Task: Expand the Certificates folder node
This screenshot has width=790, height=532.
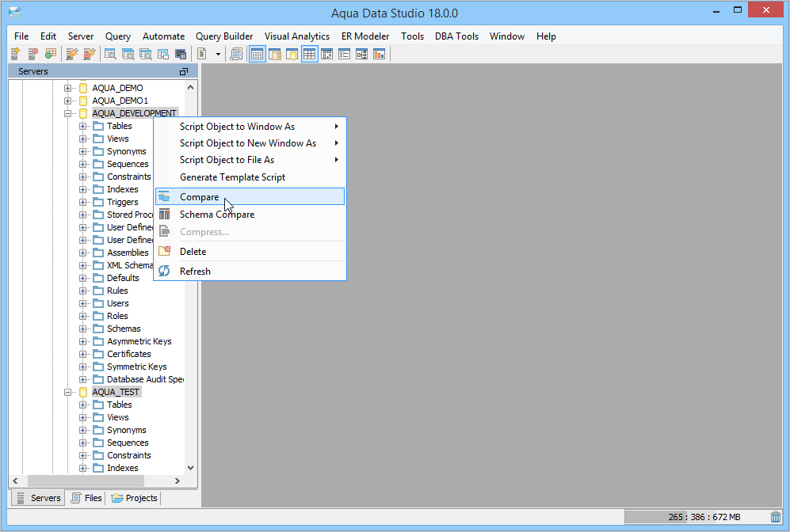Action: click(82, 354)
